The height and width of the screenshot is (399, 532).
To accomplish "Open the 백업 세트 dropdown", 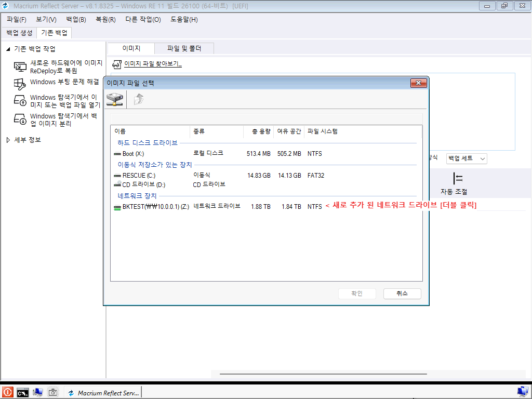I will [467, 158].
